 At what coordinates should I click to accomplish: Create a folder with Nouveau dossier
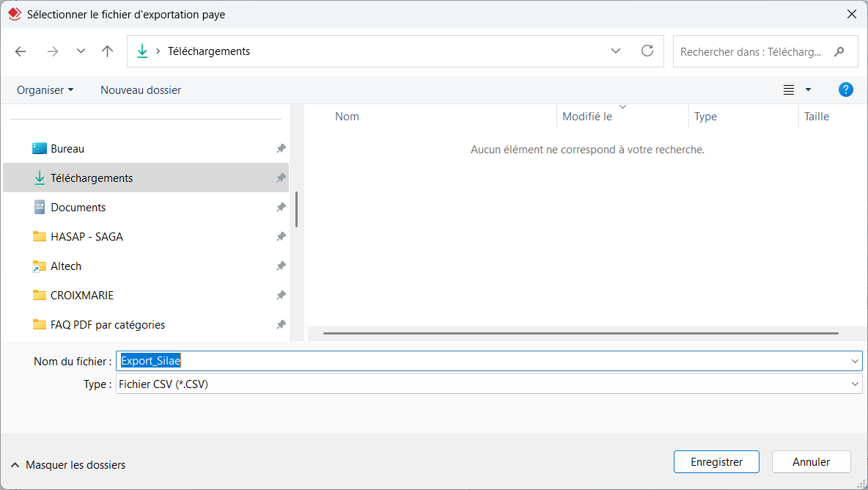tap(141, 90)
